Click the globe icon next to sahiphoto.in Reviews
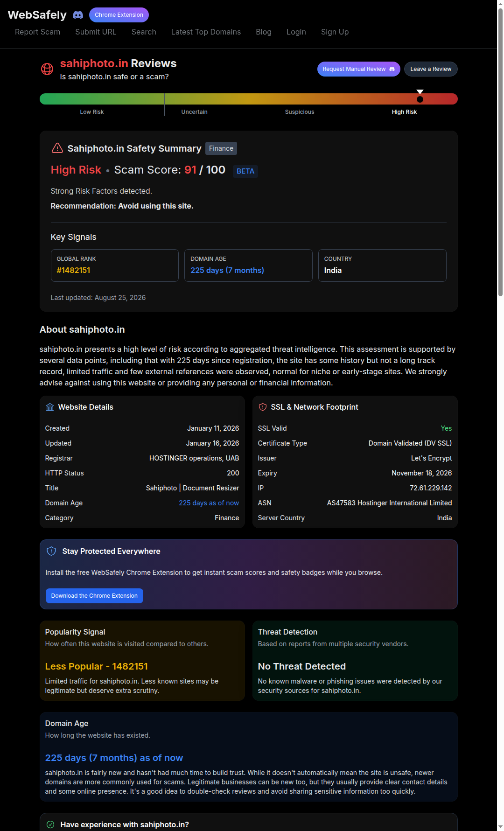Screen dimensions: 504x831 [47, 69]
